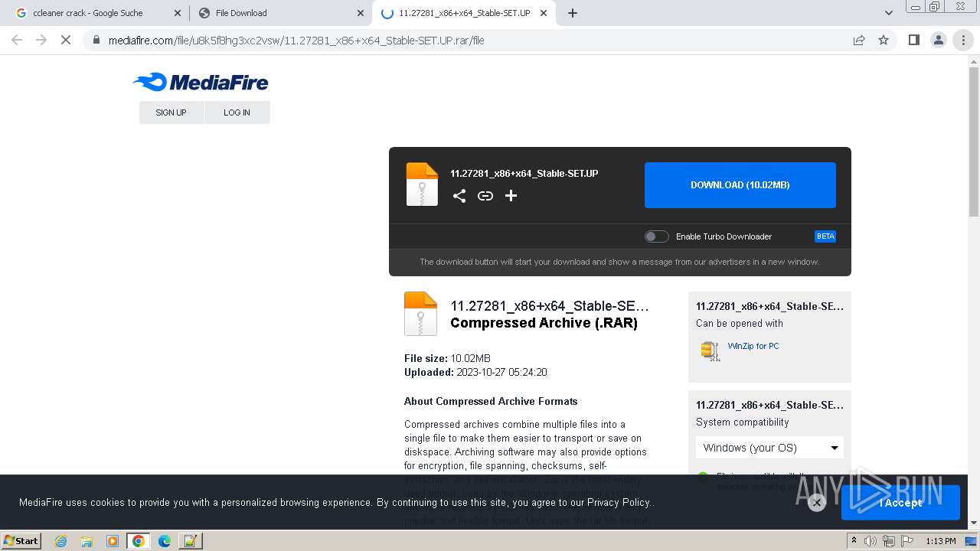
Task: Accept cookies with I Accept button
Action: point(900,503)
